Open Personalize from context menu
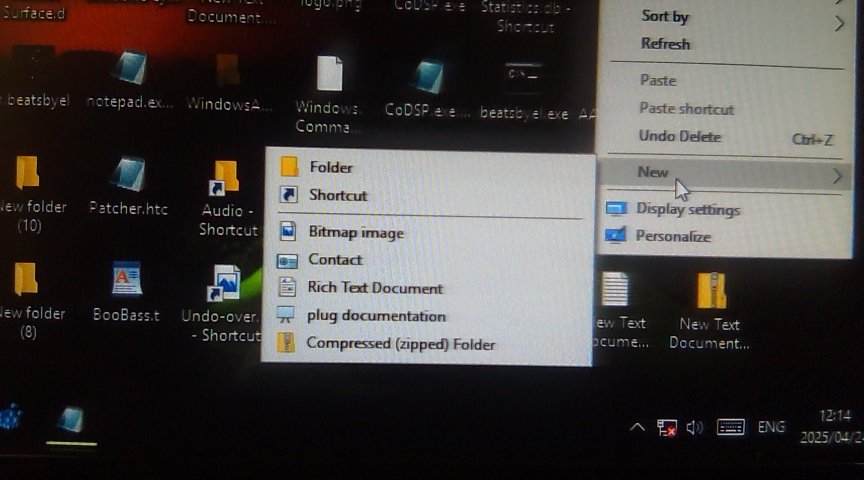Screen dimensions: 864x480 coord(673,236)
